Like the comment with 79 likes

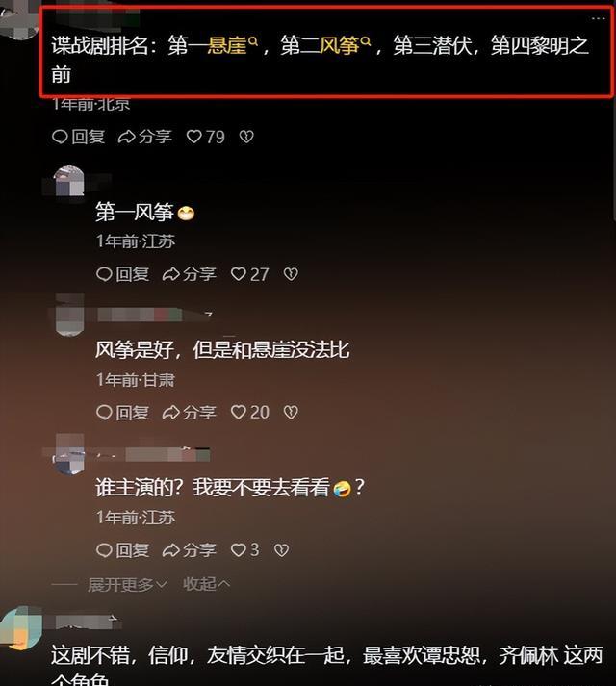205,137
